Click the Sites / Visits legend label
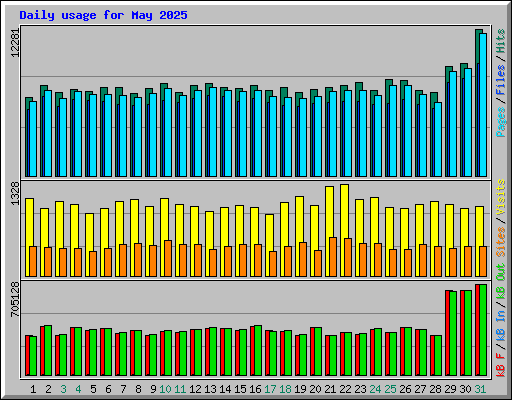Image resolution: width=512 pixels, height=400 pixels. pyautogui.click(x=501, y=218)
